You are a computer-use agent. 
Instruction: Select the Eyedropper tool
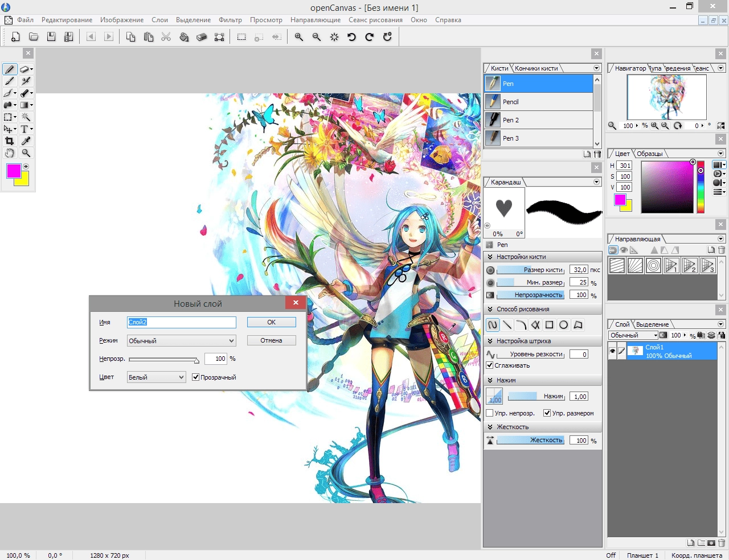pyautogui.click(x=25, y=141)
